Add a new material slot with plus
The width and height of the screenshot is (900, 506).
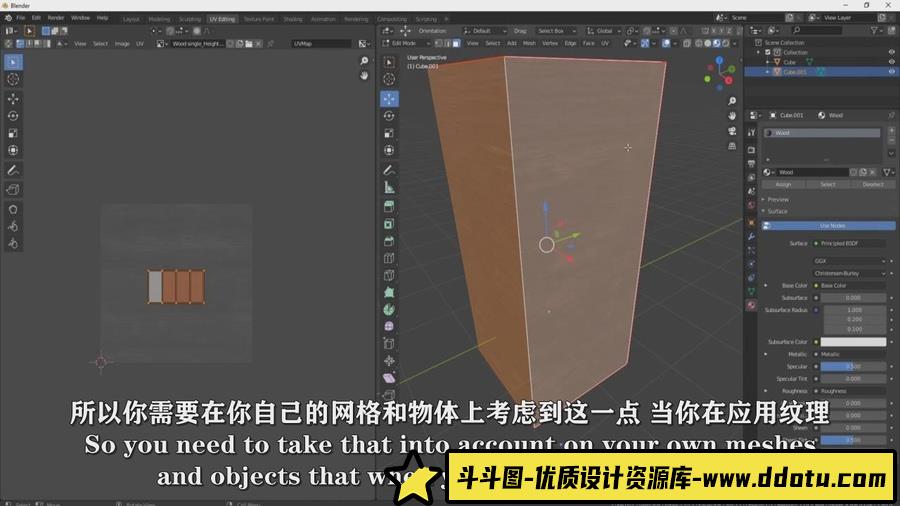click(x=891, y=131)
